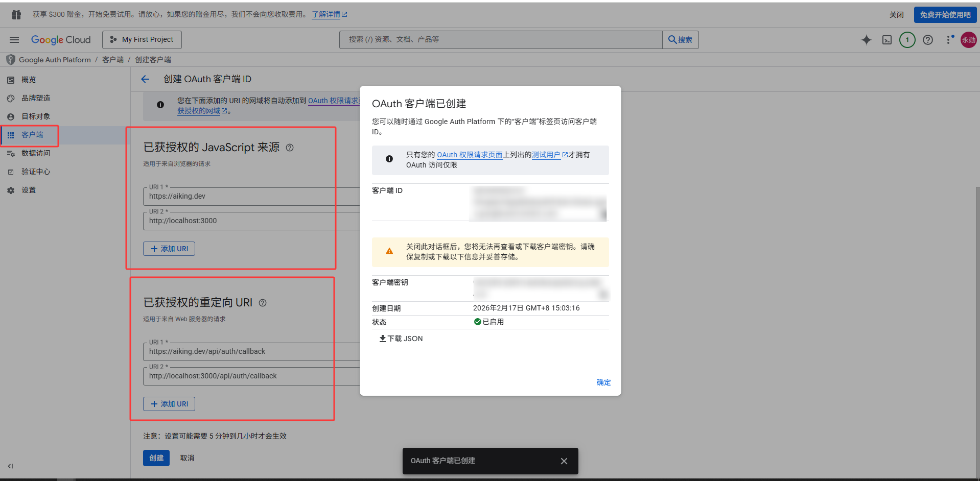Open the 获授权的网域 link

pyautogui.click(x=202, y=111)
